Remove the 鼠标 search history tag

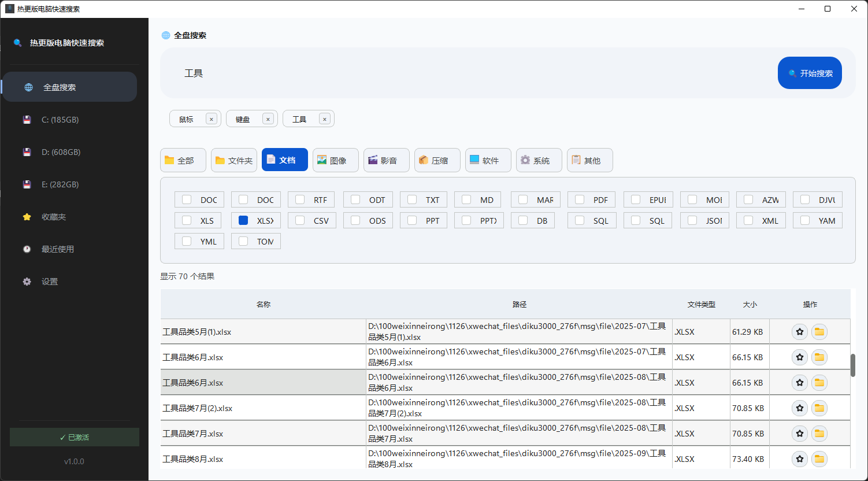[212, 119]
